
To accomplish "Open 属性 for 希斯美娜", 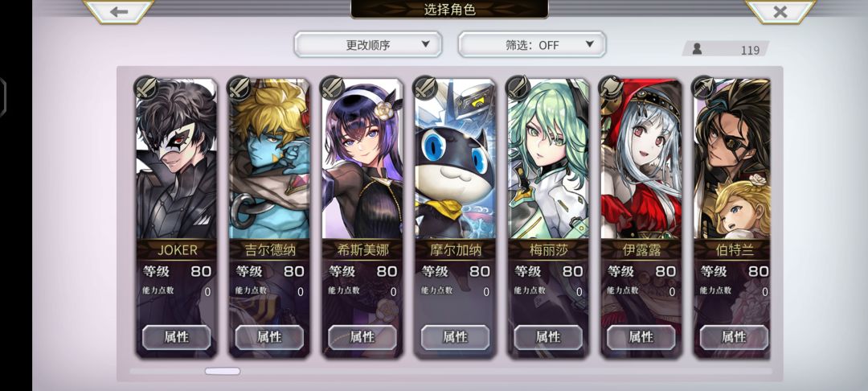I will tap(362, 337).
